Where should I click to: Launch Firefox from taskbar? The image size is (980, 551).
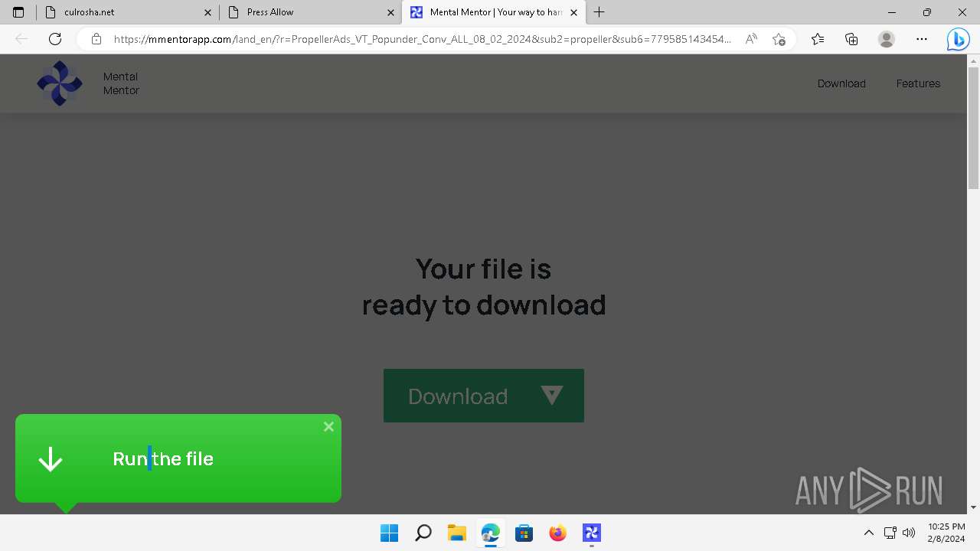point(558,533)
